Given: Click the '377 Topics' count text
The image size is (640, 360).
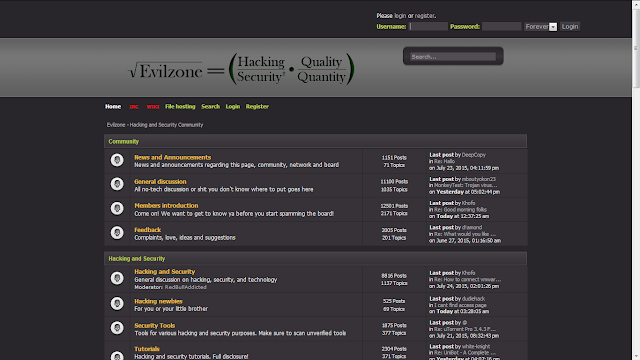Looking at the screenshot, I should [x=394, y=333].
